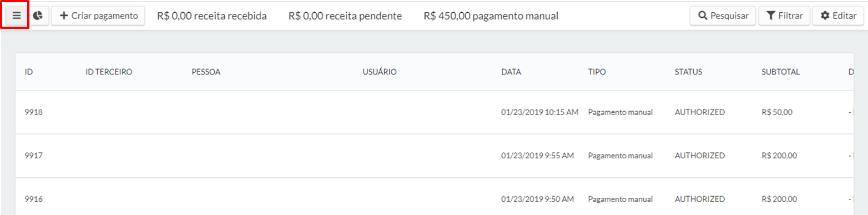Screen dimensions: 868x215
Task: Open the pie chart report icon
Action: click(38, 16)
